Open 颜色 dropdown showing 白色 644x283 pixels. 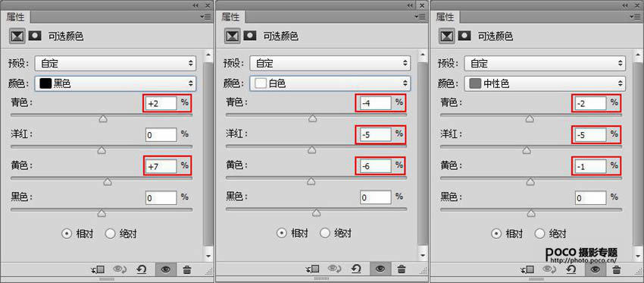click(330, 83)
